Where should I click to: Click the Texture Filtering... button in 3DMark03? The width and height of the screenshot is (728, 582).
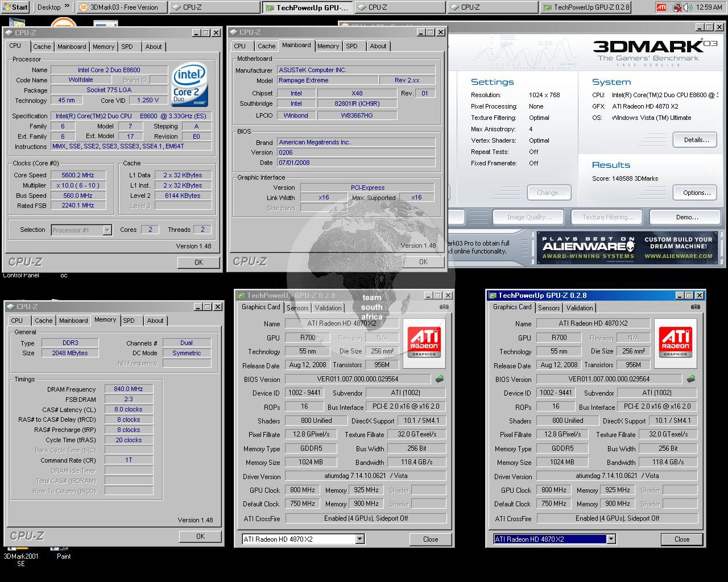[607, 217]
